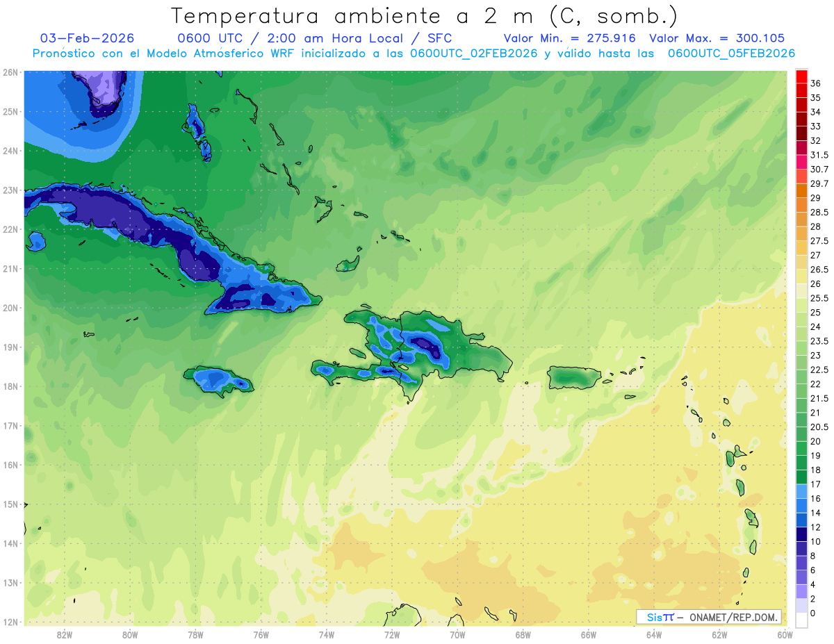Viewport: 834px width, 644px height.
Task: Click the '70W' longitude label
Action: [x=457, y=634]
